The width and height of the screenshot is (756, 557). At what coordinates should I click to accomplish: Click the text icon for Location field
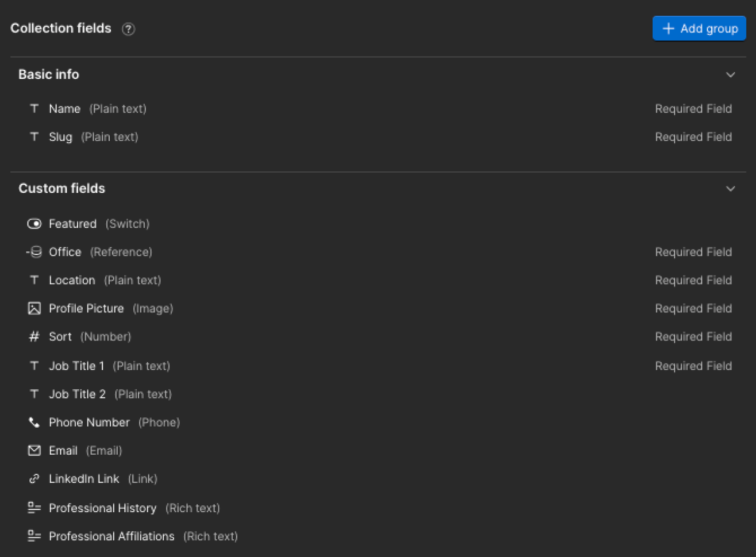click(34, 280)
